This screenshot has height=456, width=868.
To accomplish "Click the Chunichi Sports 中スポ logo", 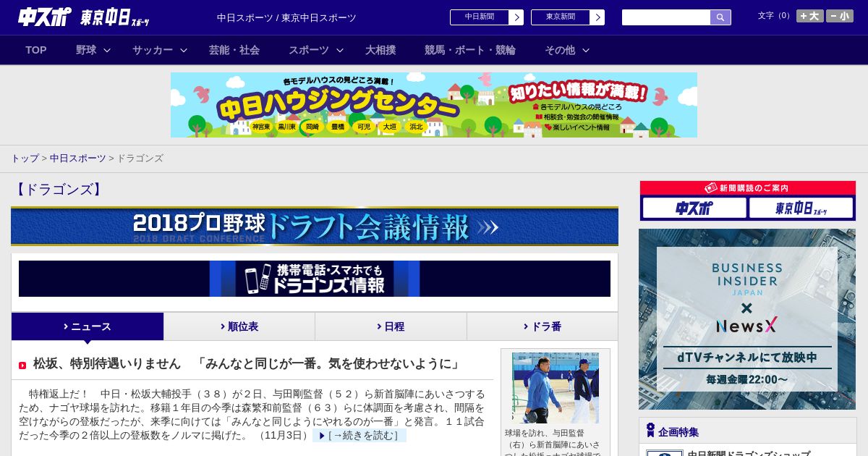I will click(x=45, y=17).
